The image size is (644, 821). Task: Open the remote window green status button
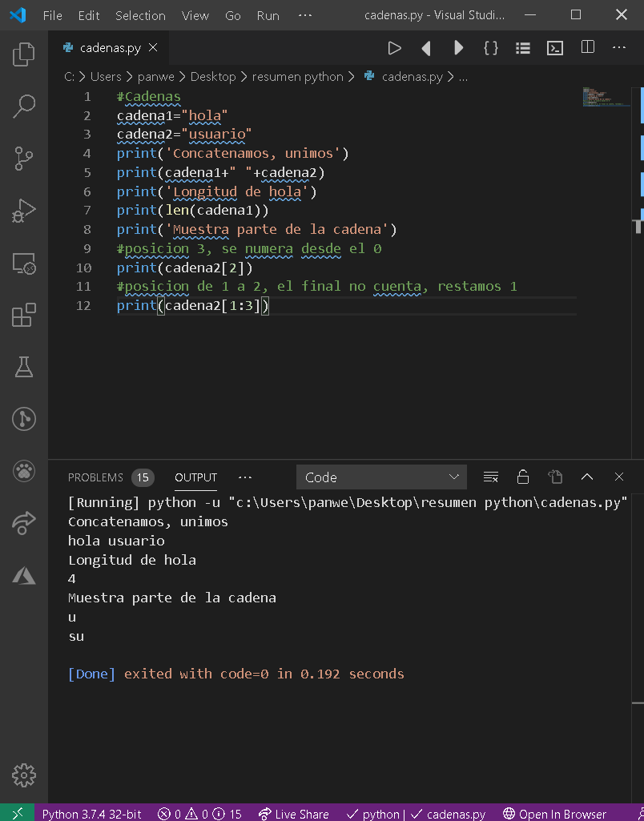(18, 813)
